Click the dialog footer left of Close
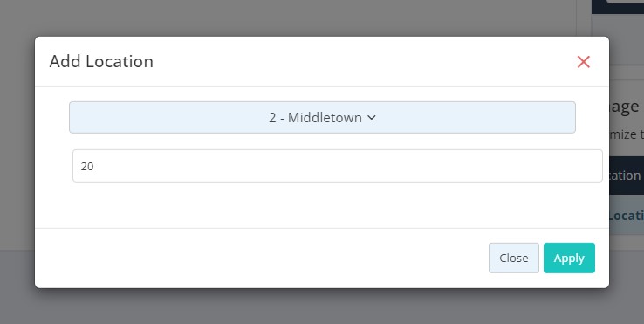644x324 pixels. click(261, 258)
